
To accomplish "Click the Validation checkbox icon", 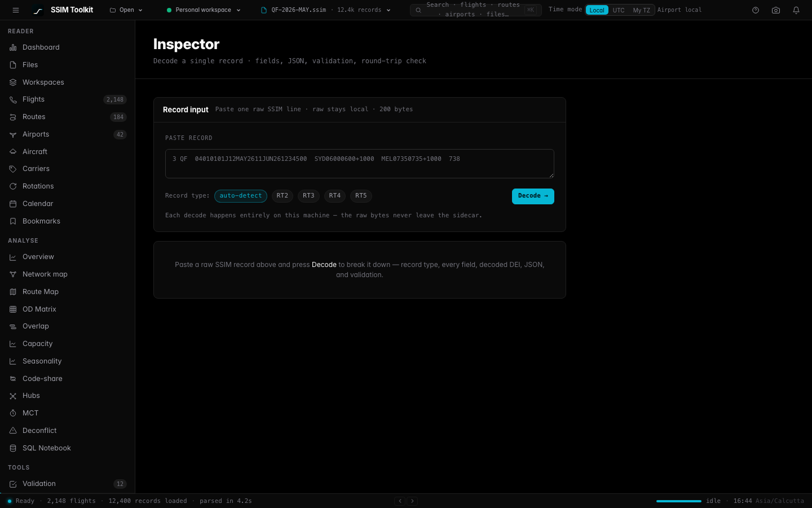I will point(13,484).
